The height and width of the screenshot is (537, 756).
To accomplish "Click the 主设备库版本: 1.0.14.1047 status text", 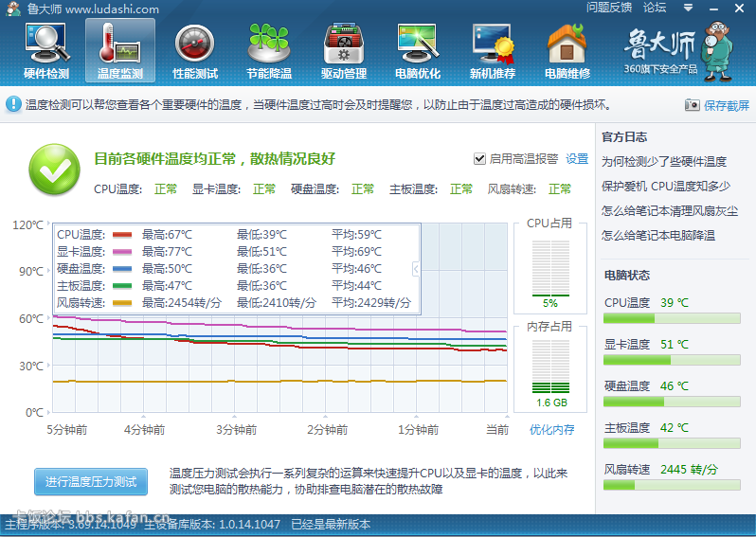I will 212,525.
